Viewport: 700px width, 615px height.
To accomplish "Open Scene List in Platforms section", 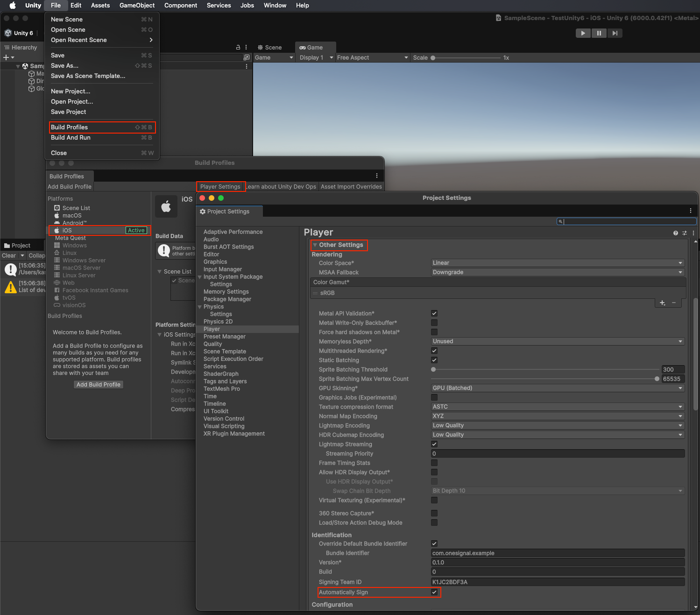I will click(76, 208).
